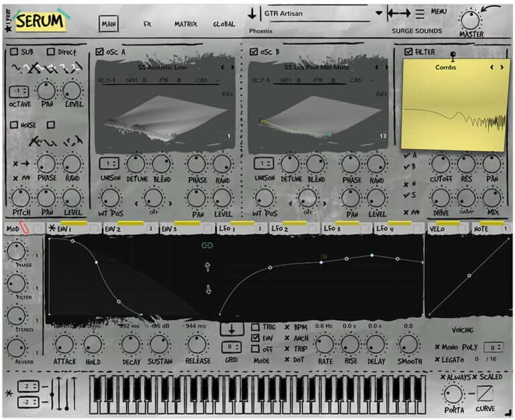Uncheck the LFO ENV mode checkbox
Screen dimensions: 515x420
(255, 338)
